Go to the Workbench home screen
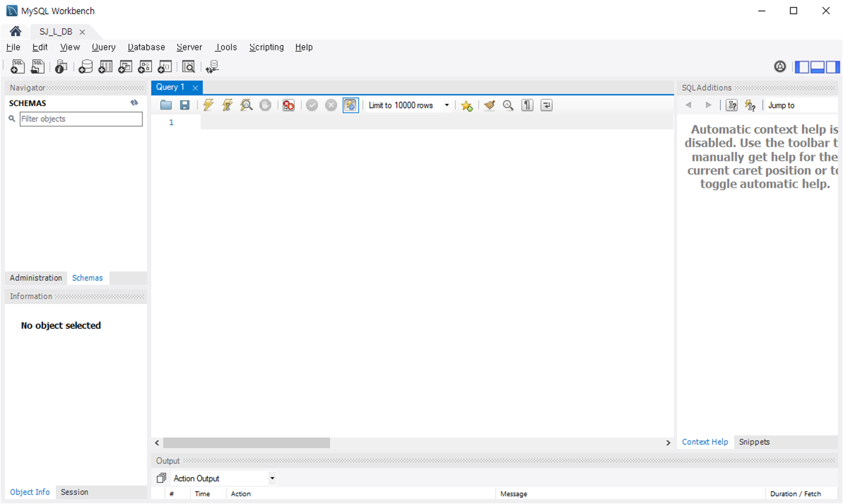843x504 pixels. pyautogui.click(x=15, y=31)
